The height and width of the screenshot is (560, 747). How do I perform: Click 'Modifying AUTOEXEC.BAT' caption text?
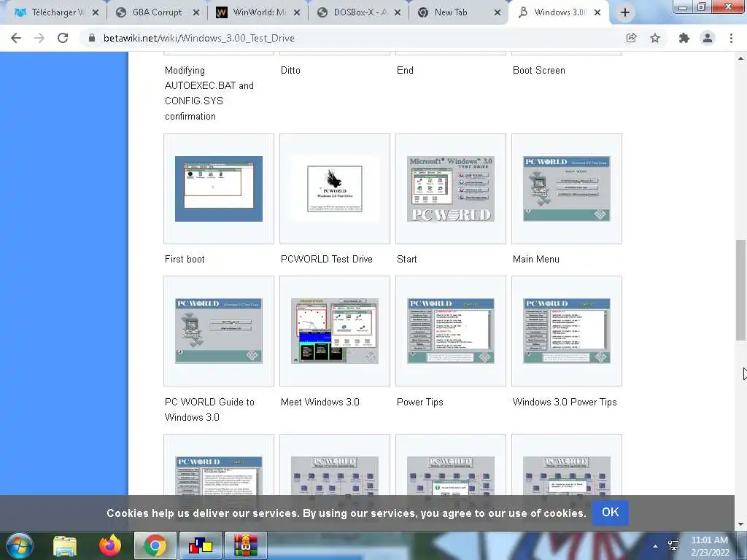(x=209, y=93)
